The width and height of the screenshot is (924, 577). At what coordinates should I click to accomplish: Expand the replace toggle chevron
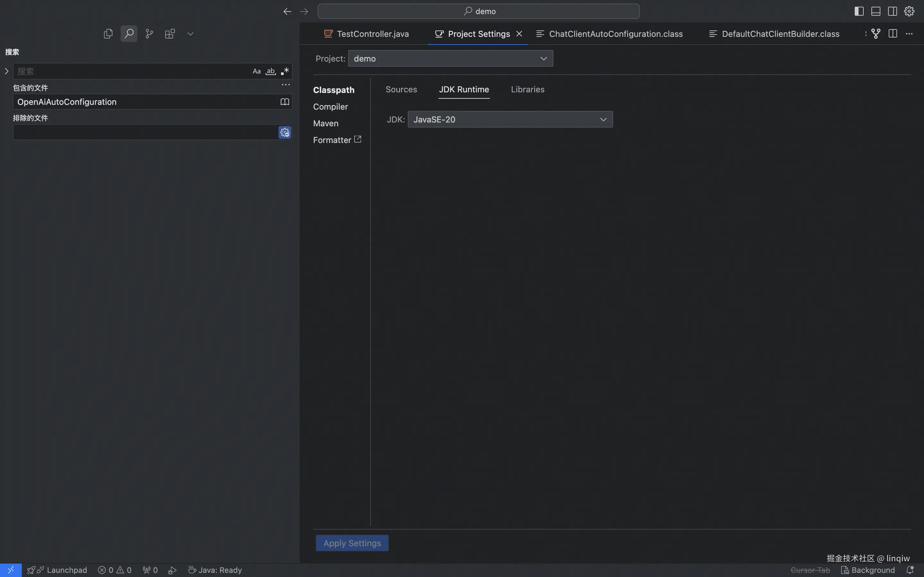(6, 71)
